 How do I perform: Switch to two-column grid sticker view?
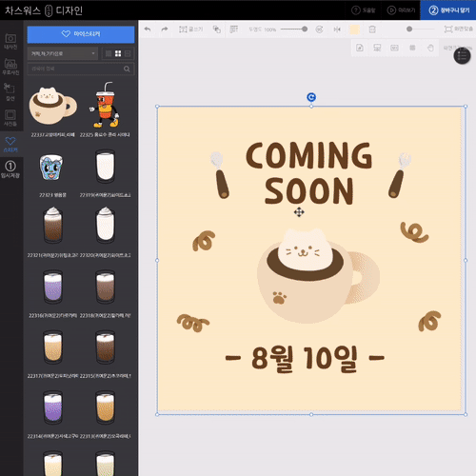click(118, 53)
